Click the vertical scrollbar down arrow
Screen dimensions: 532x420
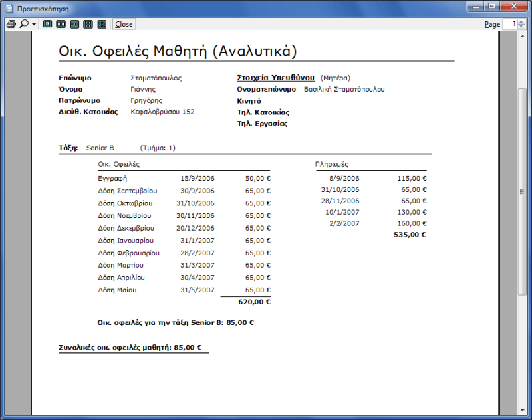point(523,410)
